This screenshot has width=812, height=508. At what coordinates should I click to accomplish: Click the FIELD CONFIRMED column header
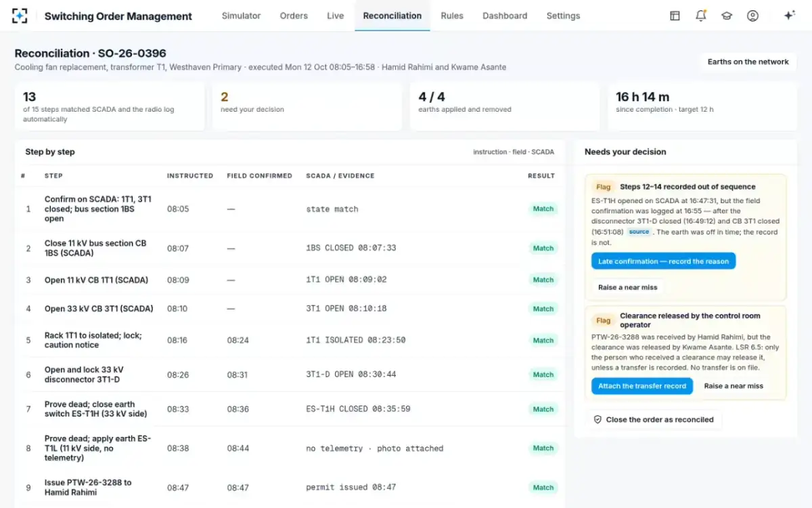(260, 176)
